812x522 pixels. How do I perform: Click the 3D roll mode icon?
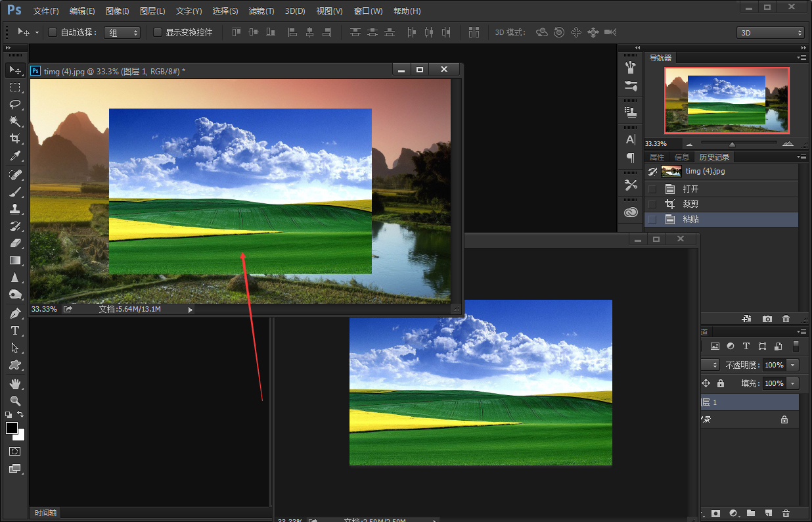(559, 32)
